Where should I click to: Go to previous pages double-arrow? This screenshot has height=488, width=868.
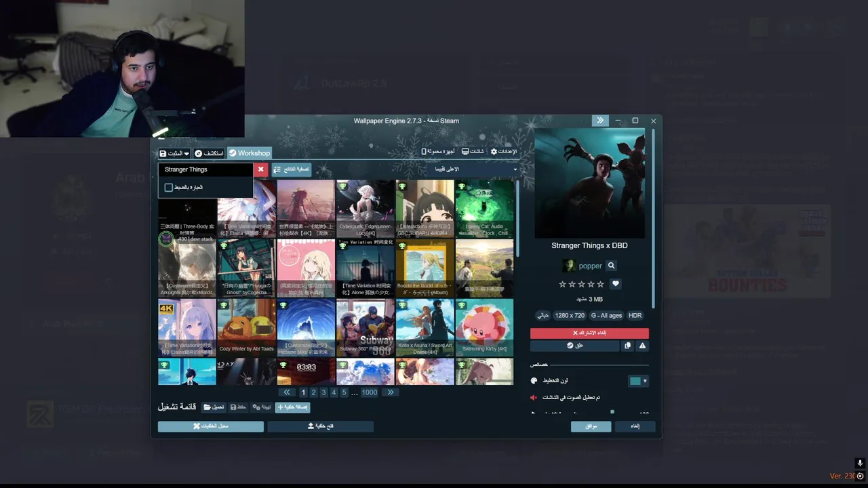pos(287,392)
